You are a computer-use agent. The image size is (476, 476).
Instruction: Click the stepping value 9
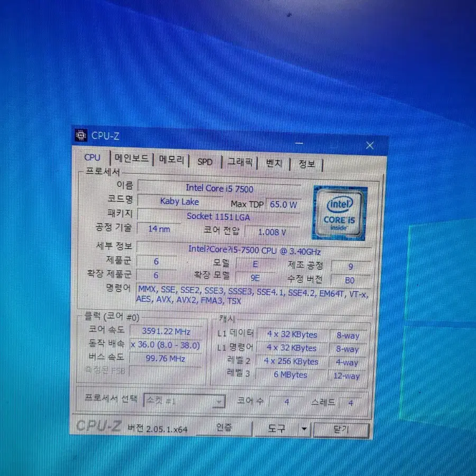coord(351,267)
